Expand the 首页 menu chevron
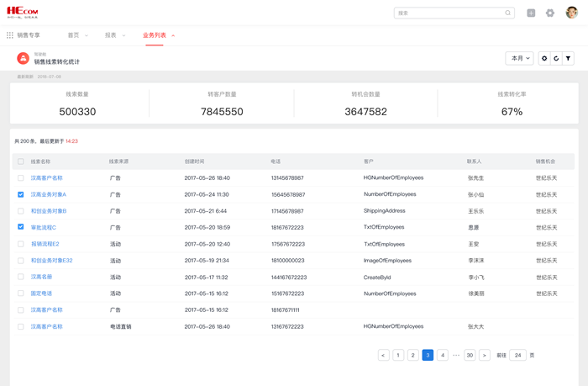 point(87,35)
